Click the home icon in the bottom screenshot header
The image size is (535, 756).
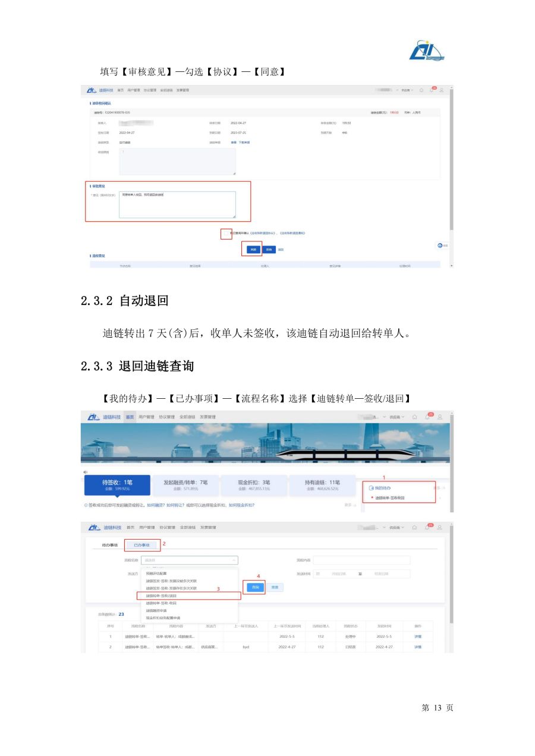(x=416, y=527)
